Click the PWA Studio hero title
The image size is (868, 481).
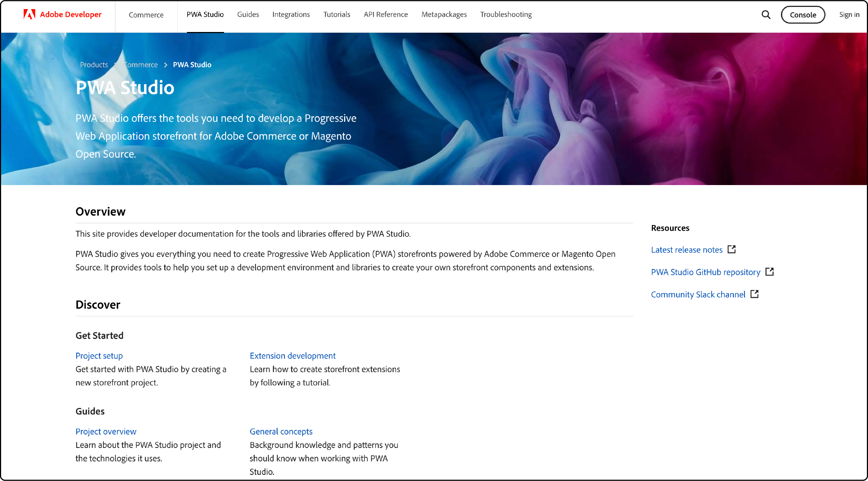[125, 88]
